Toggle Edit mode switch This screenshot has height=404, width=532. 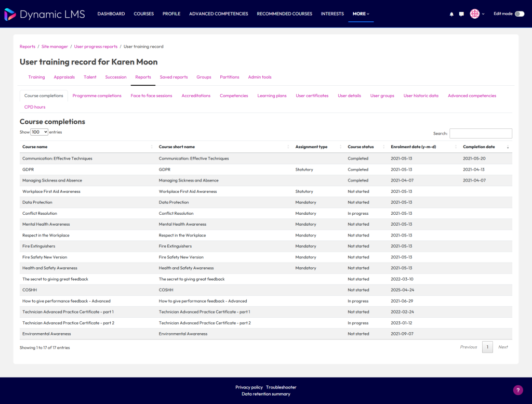[x=520, y=14]
